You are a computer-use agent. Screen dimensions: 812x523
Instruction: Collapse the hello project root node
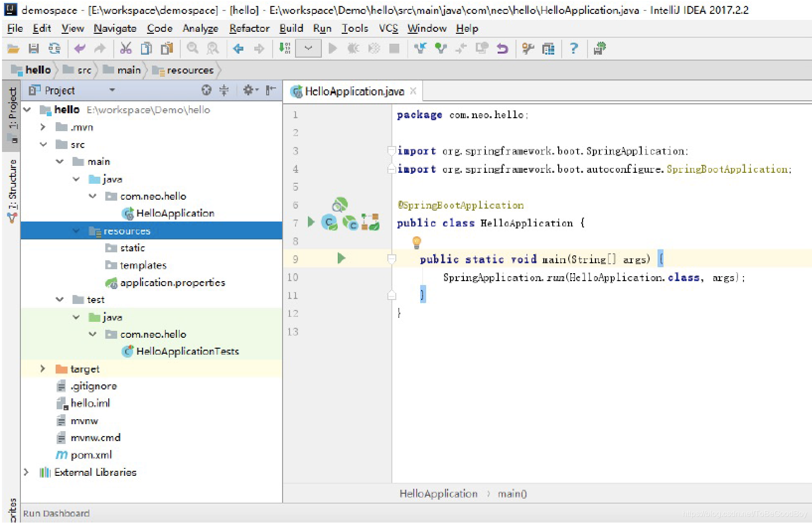click(27, 110)
